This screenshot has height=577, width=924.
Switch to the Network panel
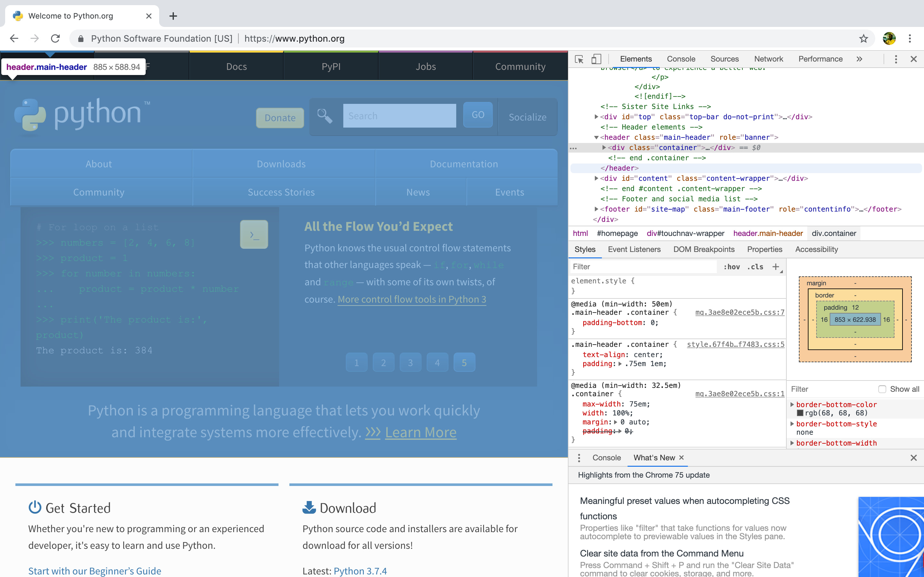click(x=768, y=59)
